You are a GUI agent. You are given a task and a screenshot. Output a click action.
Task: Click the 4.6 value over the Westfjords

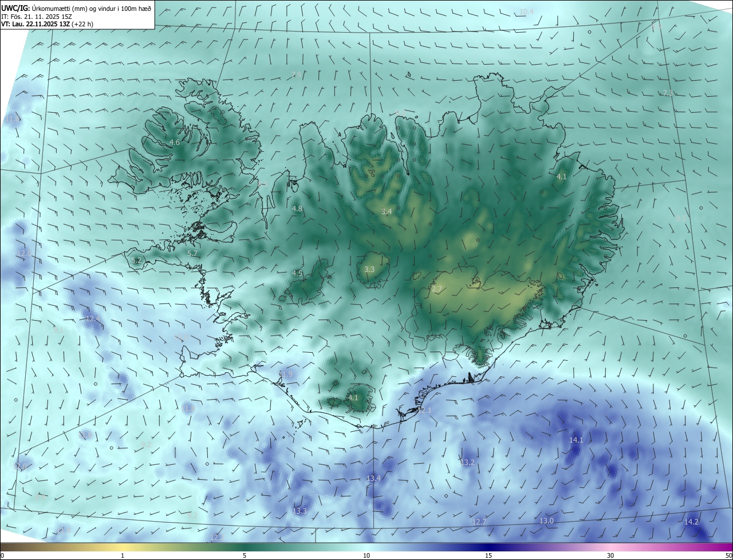tap(175, 142)
